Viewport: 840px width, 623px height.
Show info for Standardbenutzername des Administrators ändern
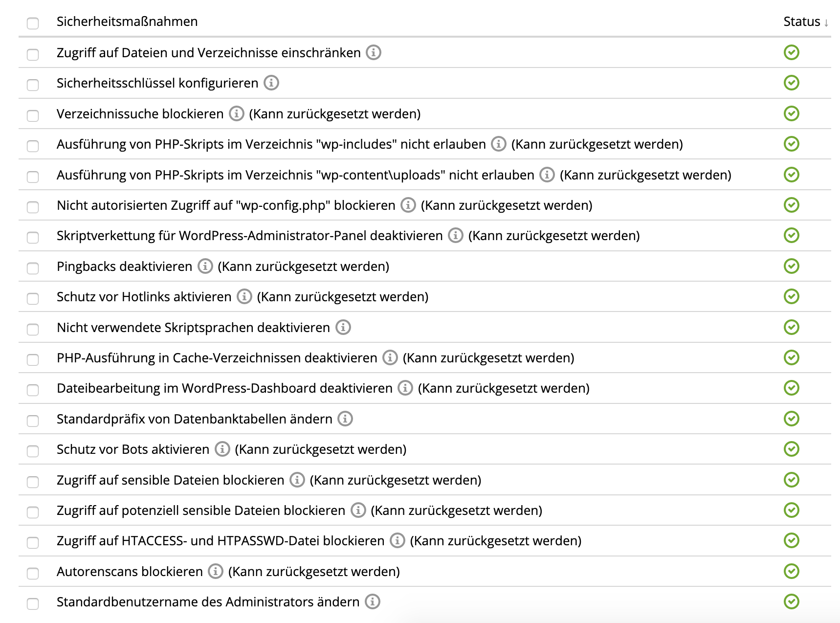[x=373, y=601]
